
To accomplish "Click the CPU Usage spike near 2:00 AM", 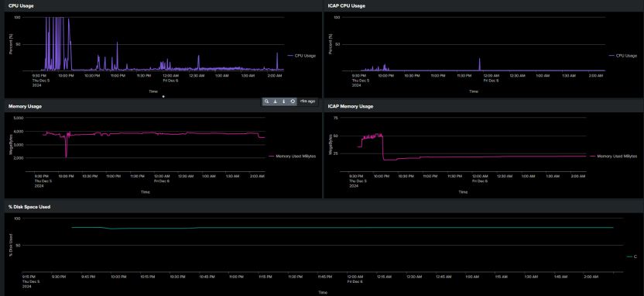I will 277,61.
